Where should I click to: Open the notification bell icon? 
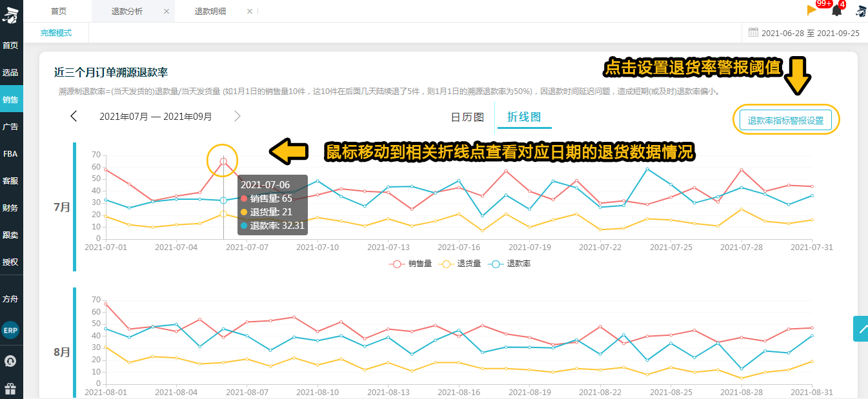837,10
